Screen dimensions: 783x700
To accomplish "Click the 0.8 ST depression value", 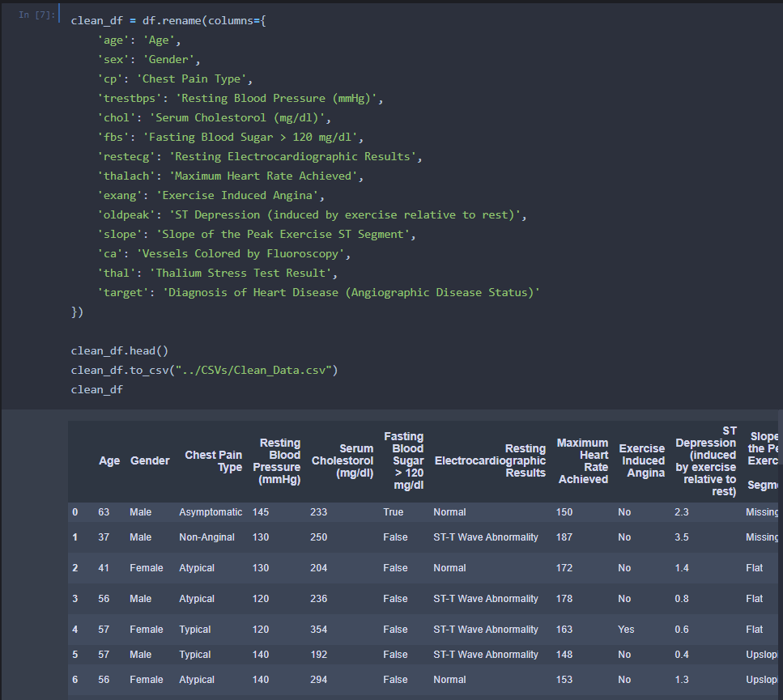I will click(x=682, y=599).
